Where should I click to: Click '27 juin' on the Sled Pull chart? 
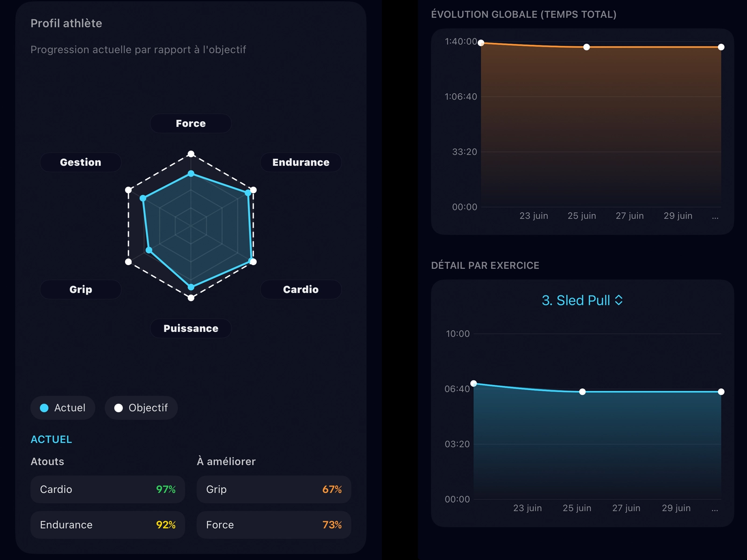click(x=627, y=508)
